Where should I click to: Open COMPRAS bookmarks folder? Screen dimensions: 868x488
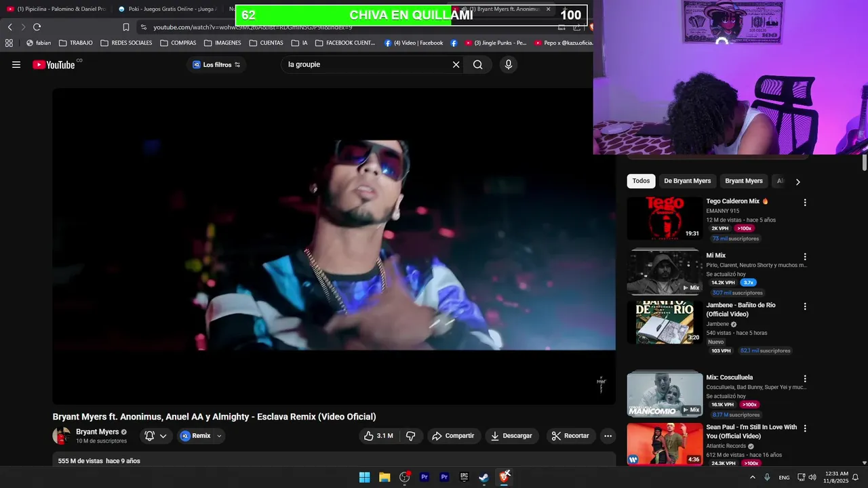click(x=178, y=43)
